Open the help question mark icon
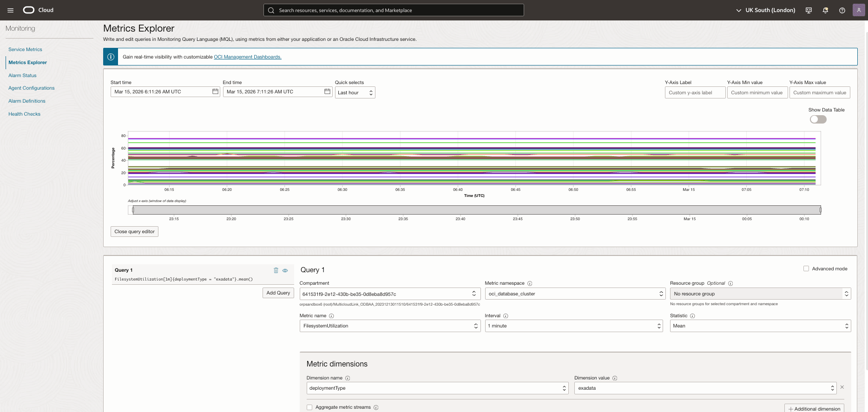868x412 pixels. point(842,10)
